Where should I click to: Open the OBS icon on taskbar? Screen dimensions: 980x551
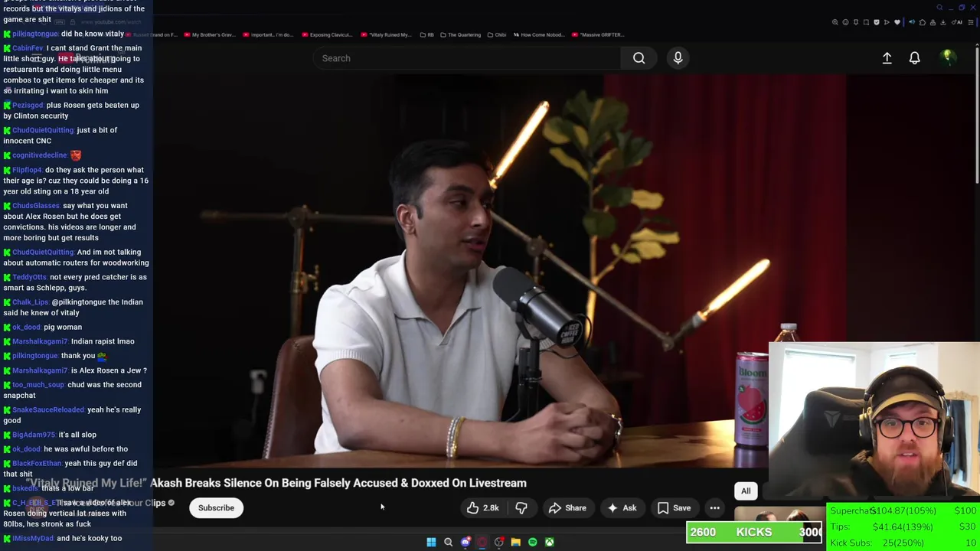pos(498,542)
